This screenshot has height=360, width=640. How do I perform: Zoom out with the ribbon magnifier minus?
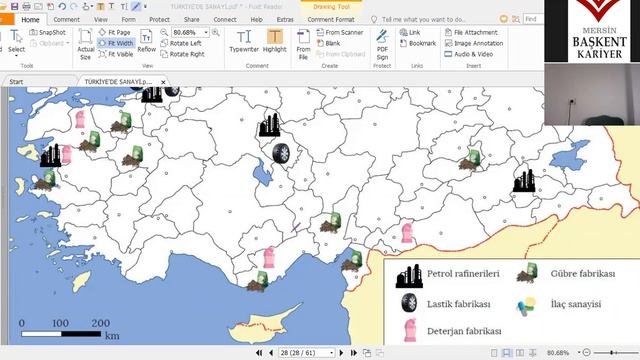tap(164, 32)
